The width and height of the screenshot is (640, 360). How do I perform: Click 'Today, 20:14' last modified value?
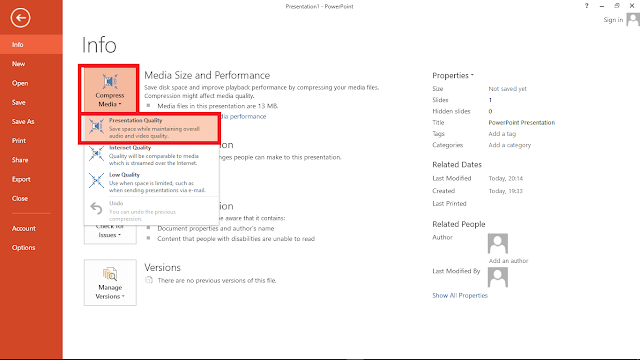[x=505, y=178]
